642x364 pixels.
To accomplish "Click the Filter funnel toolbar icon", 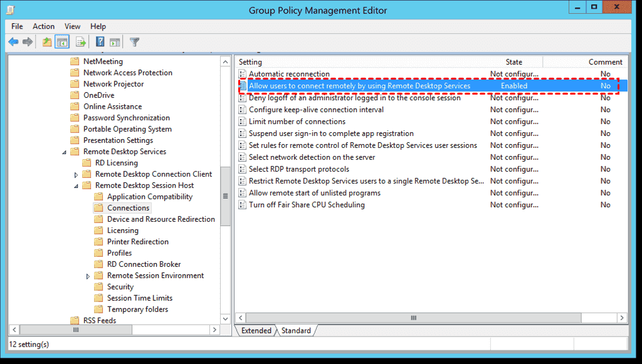I will point(134,42).
